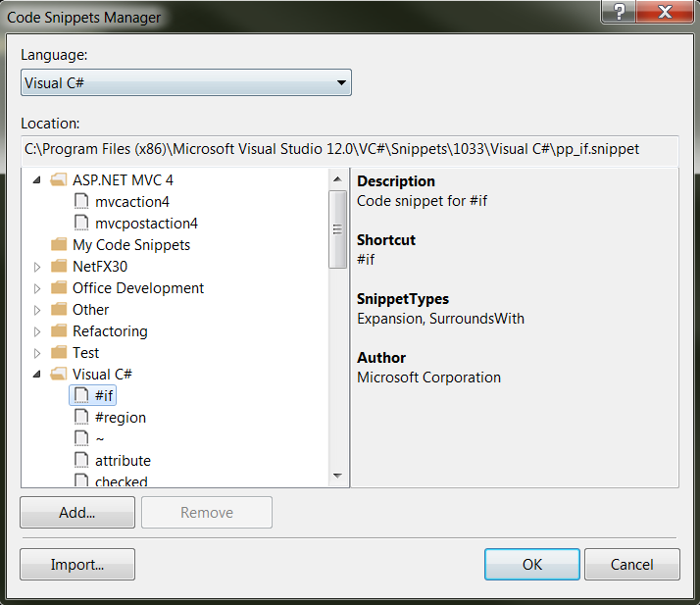
Task: Collapse the ASP.NET MVC 4 folder
Action: point(37,180)
